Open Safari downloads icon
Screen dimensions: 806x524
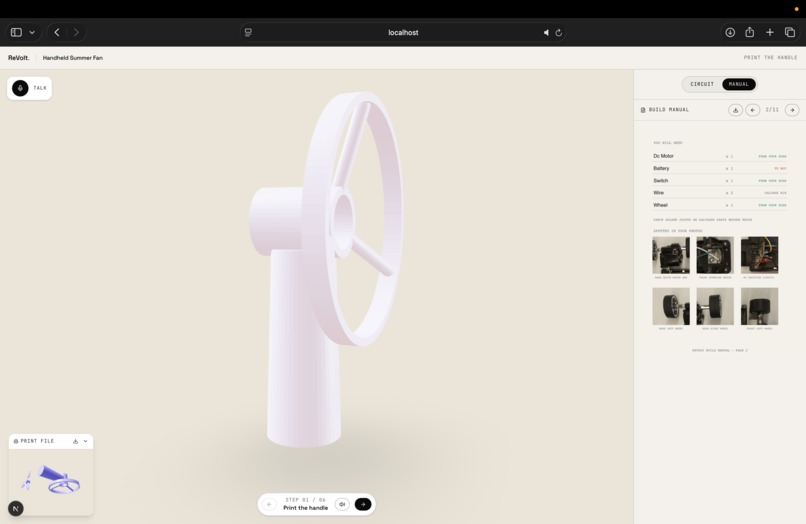point(730,32)
